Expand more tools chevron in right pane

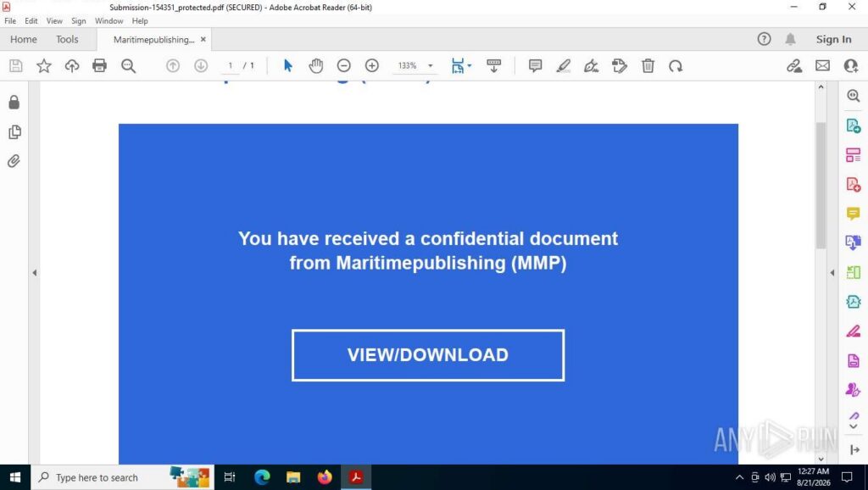tap(853, 426)
